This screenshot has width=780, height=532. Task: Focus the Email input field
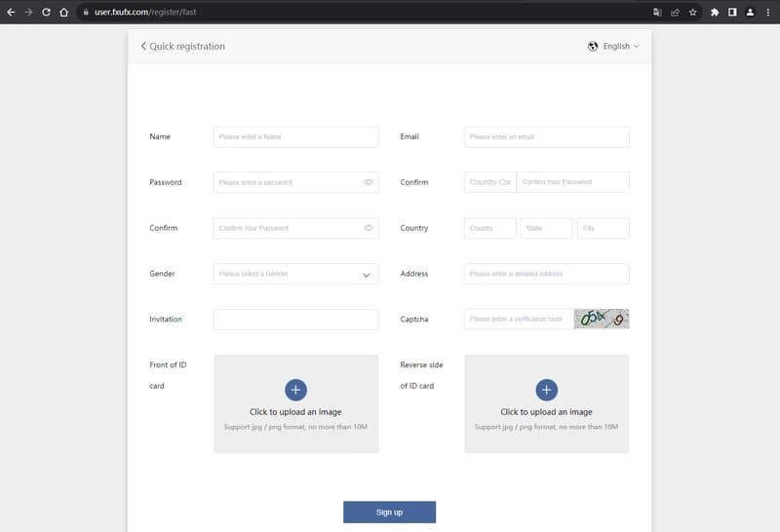pyautogui.click(x=546, y=136)
